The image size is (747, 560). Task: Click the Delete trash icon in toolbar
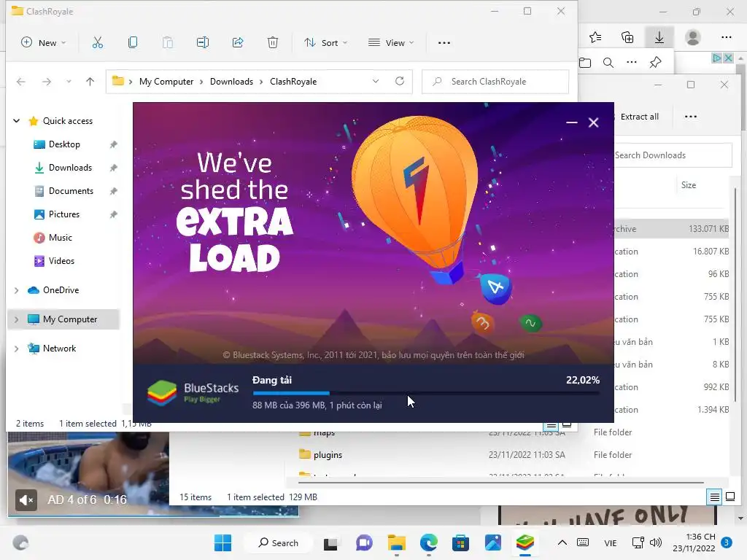coord(273,43)
